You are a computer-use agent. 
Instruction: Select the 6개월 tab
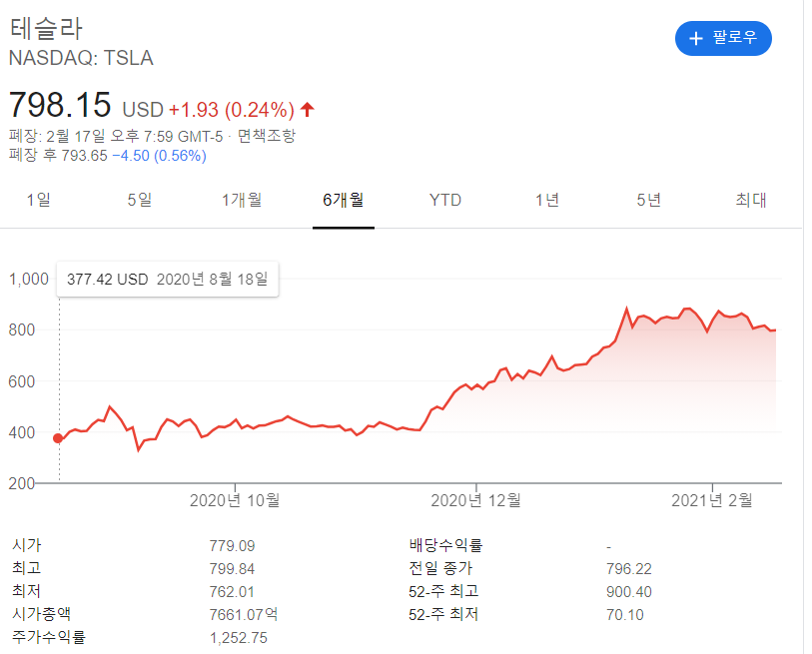tap(343, 200)
